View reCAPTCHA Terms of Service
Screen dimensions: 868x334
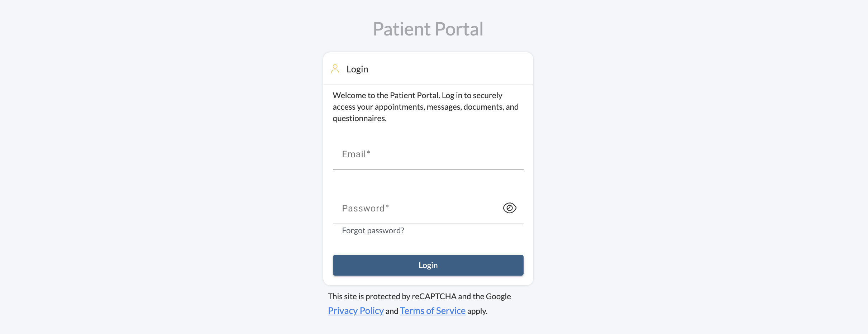pos(433,311)
